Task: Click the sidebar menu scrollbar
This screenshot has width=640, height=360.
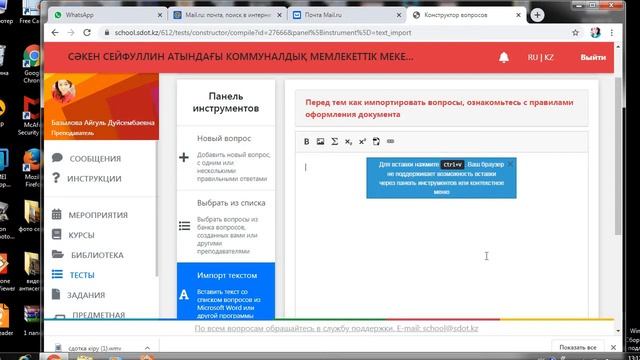Action: point(157,208)
